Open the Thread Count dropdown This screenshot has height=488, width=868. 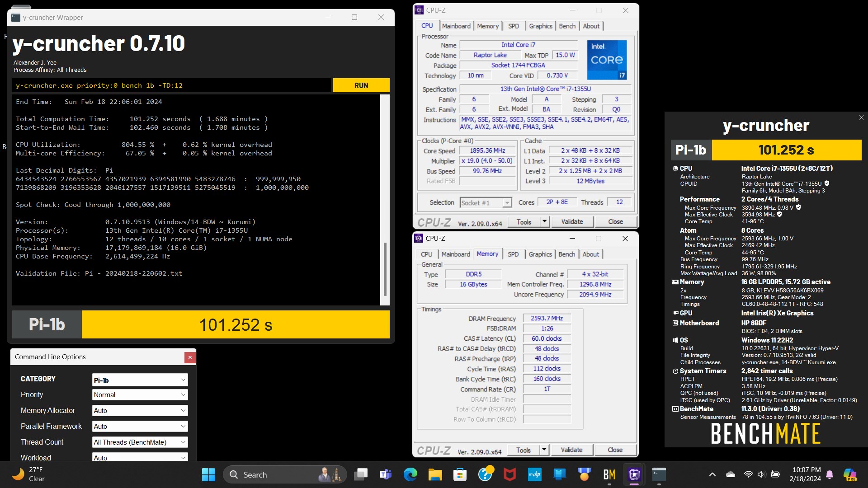[140, 442]
